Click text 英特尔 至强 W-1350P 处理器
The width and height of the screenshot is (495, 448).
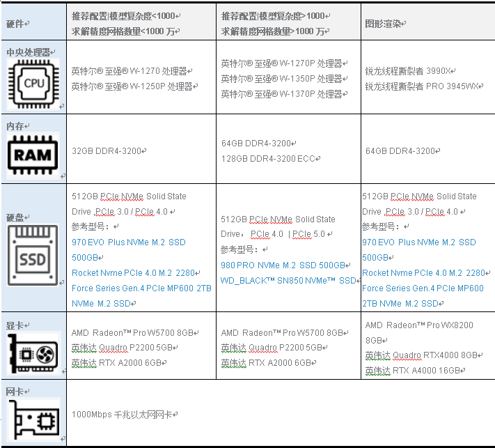pos(281,79)
